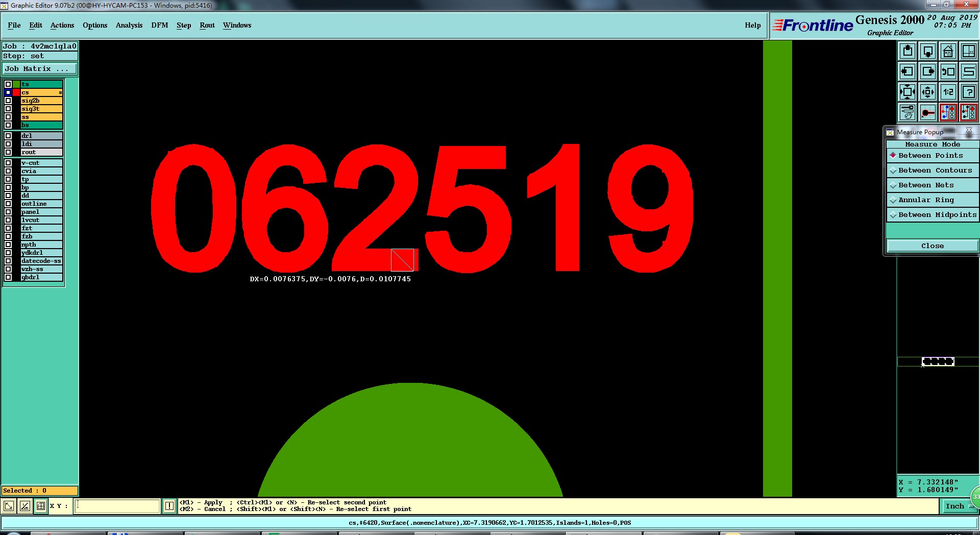Screen dimensions: 980x535
Task: Open the Job Matrix button
Action: pos(40,68)
